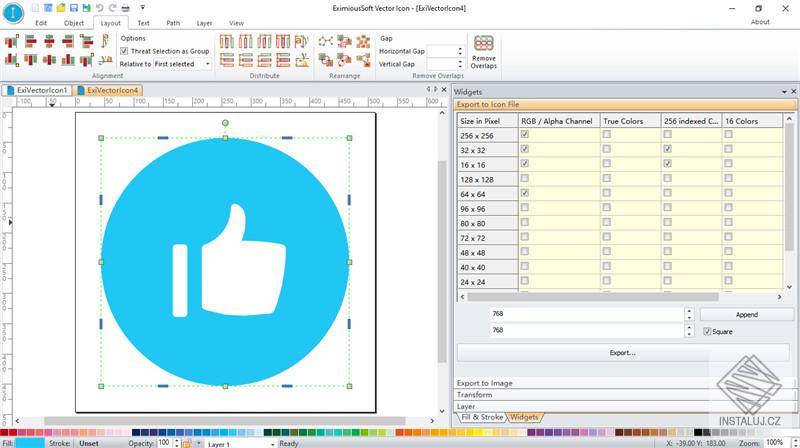The width and height of the screenshot is (800, 448).
Task: Click the Horizontal Gap spinner arrows
Action: point(460,51)
